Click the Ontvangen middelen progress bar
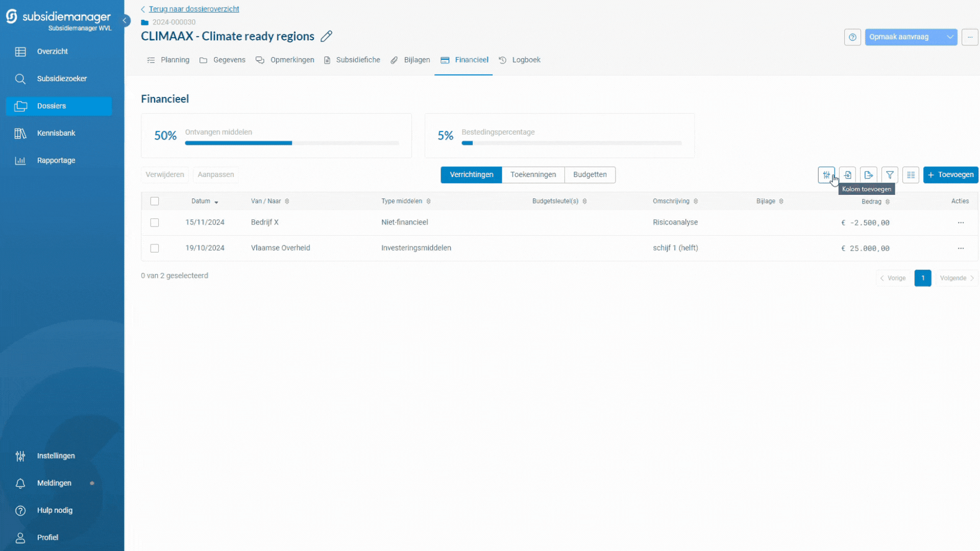The height and width of the screenshot is (551, 980). coord(291,143)
